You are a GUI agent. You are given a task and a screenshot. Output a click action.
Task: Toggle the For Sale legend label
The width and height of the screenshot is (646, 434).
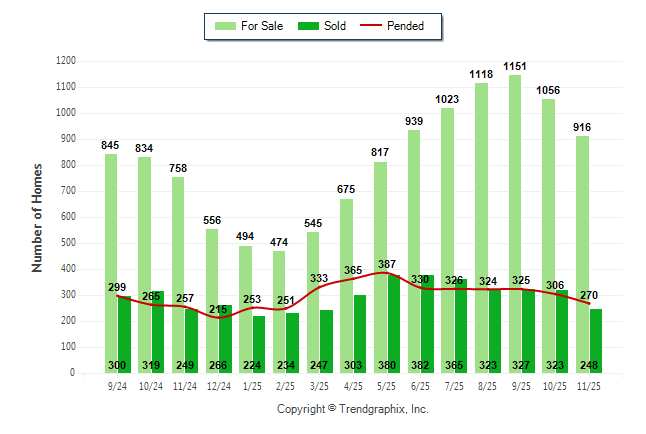click(x=263, y=26)
